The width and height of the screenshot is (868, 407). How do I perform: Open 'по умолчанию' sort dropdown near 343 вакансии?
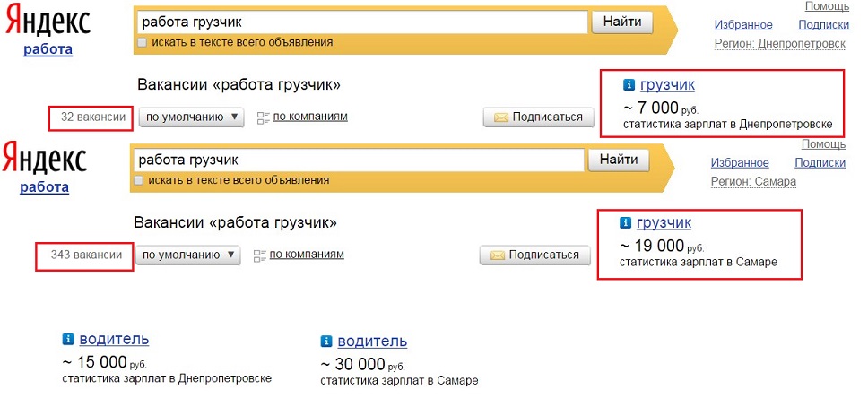tap(188, 255)
